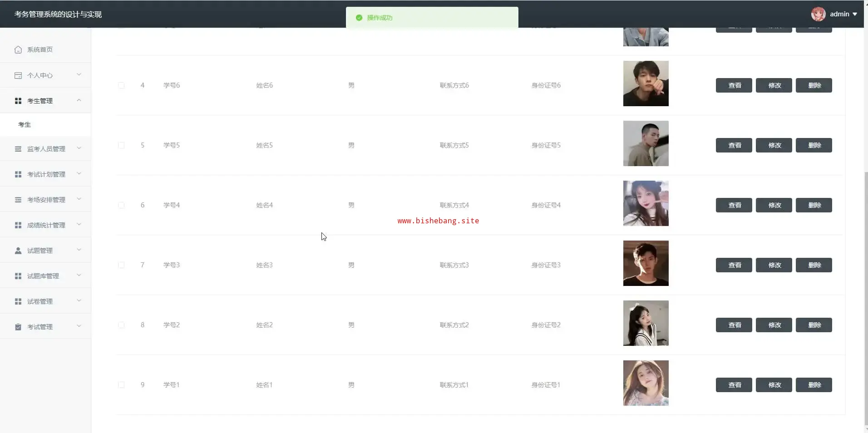Collapse 考生管理 using its chevron
The width and height of the screenshot is (868, 433).
tap(79, 100)
